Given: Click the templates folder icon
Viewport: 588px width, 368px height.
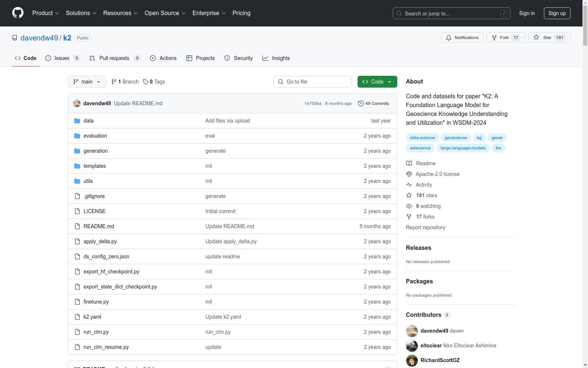Looking at the screenshot, I should 77,166.
